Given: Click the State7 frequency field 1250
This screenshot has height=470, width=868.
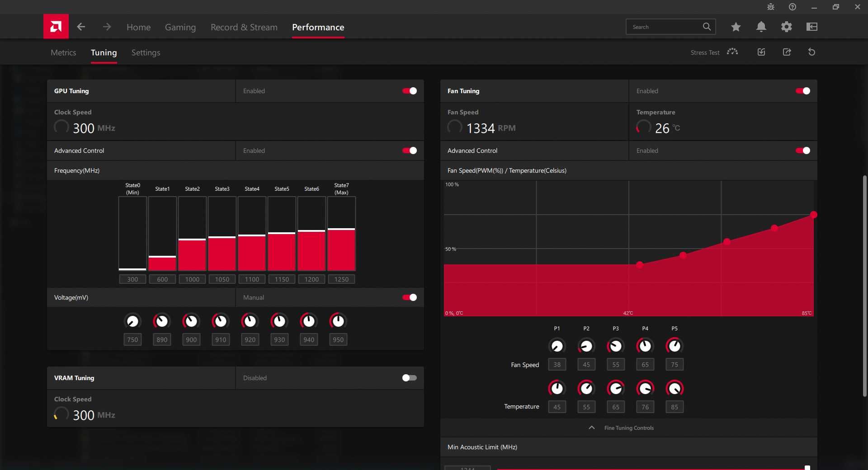Looking at the screenshot, I should [x=341, y=279].
